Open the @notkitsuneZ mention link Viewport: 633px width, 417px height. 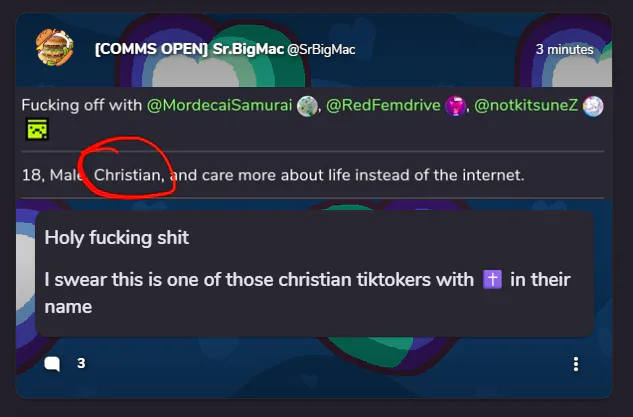coord(526,105)
